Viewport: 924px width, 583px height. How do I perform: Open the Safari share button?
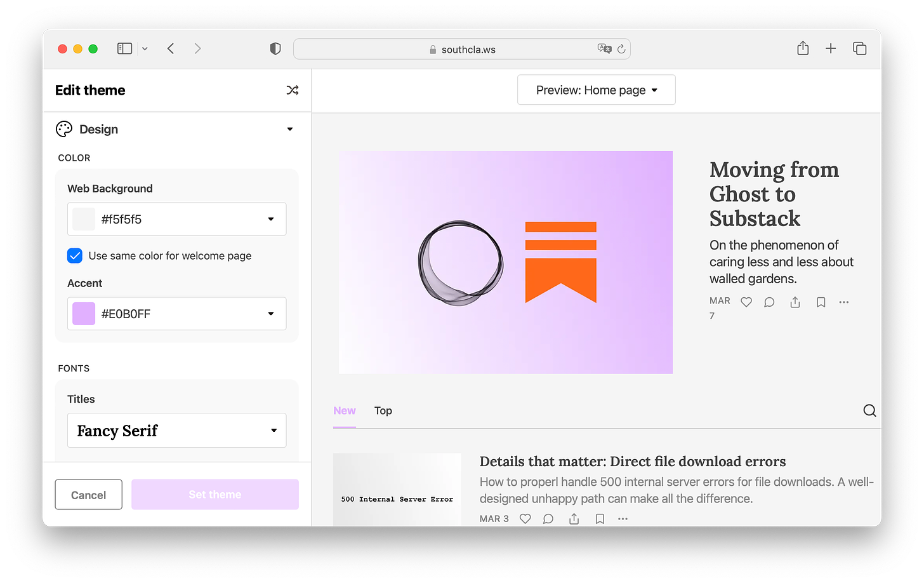[x=803, y=48]
